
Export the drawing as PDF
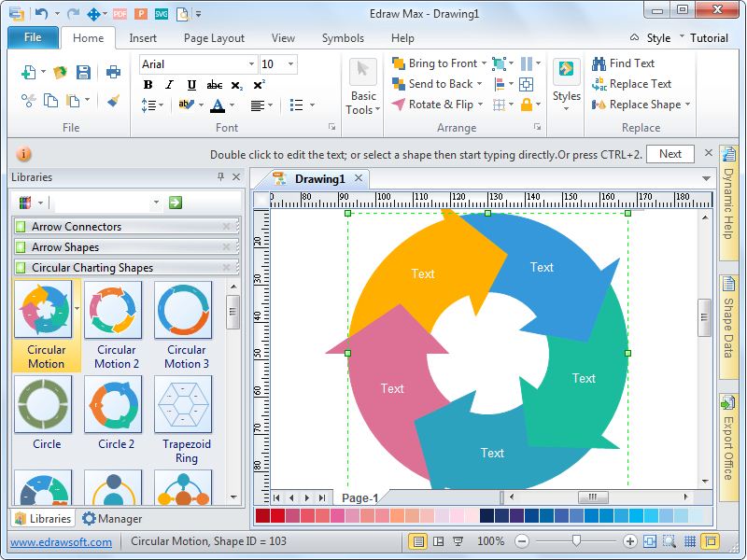[x=120, y=12]
